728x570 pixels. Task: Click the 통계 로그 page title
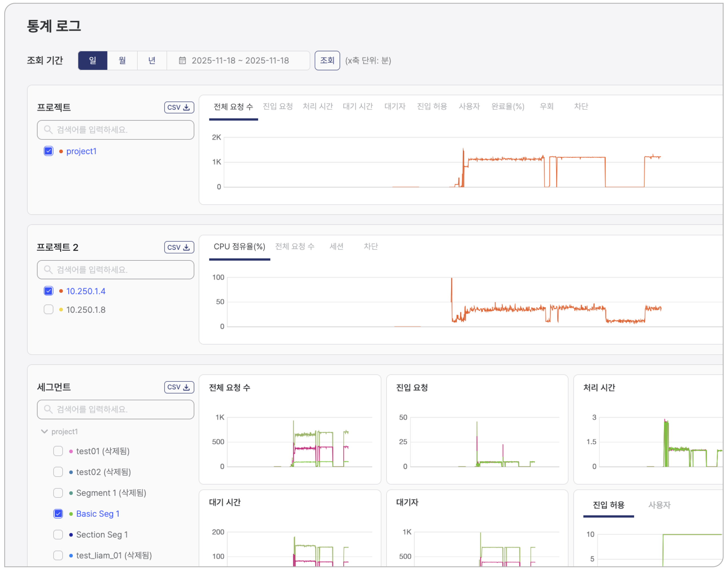click(x=54, y=26)
